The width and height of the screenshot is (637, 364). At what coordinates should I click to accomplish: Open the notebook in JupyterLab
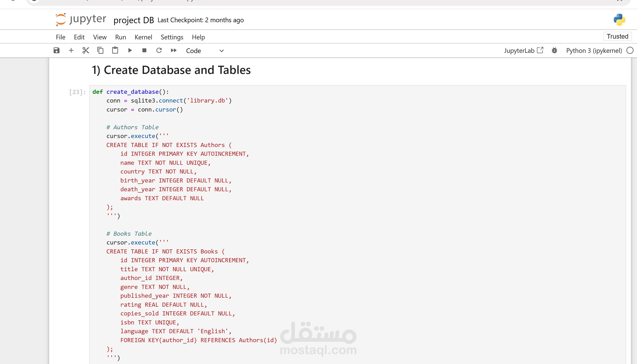pos(523,50)
